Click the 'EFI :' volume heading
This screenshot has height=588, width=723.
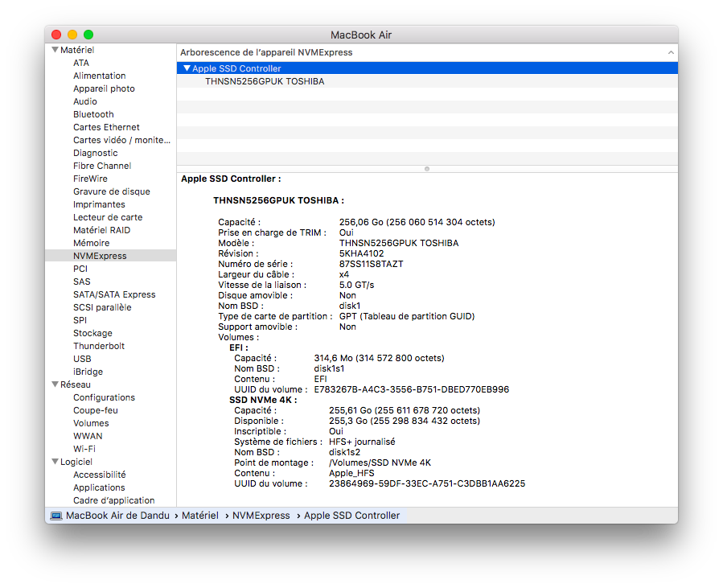point(239,347)
